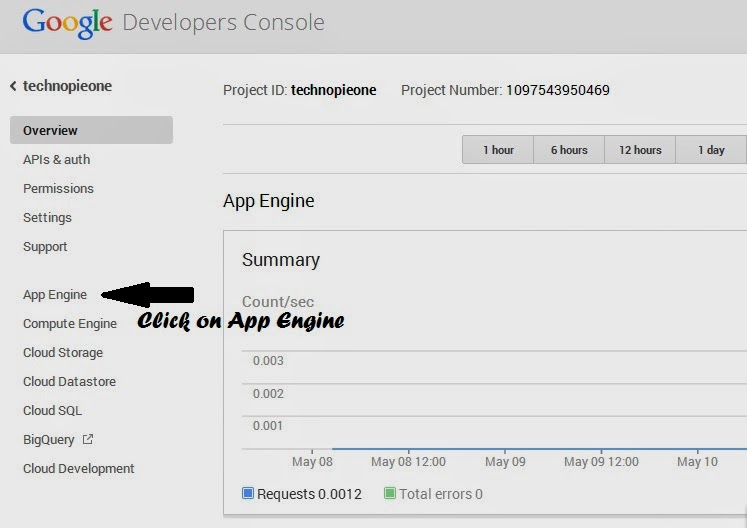Open the Overview section
This screenshot has width=747, height=528.
(x=91, y=130)
